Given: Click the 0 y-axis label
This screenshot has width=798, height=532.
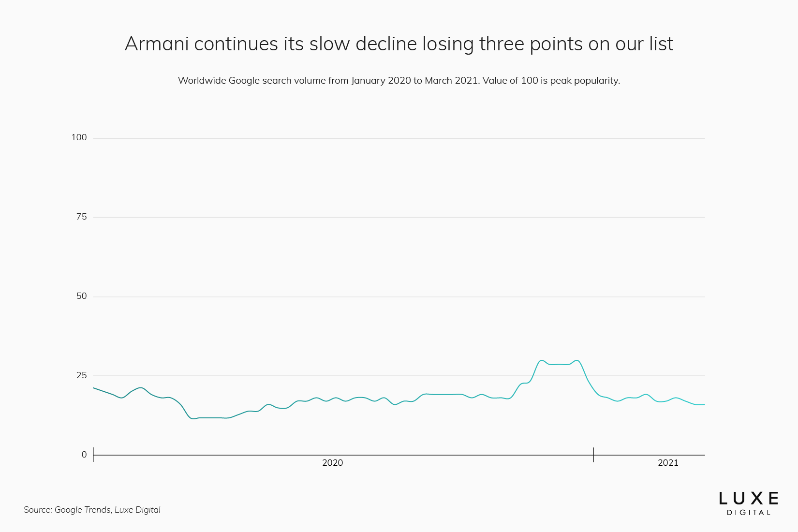Looking at the screenshot, I should pyautogui.click(x=84, y=455).
